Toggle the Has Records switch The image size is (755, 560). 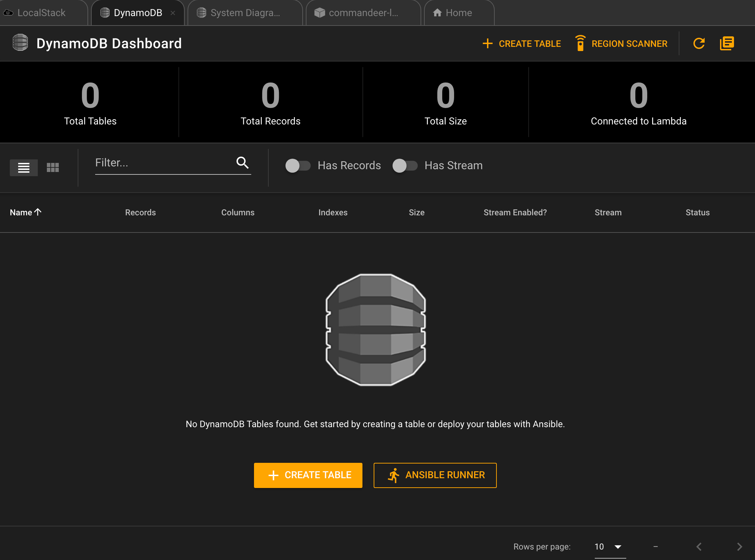point(298,165)
